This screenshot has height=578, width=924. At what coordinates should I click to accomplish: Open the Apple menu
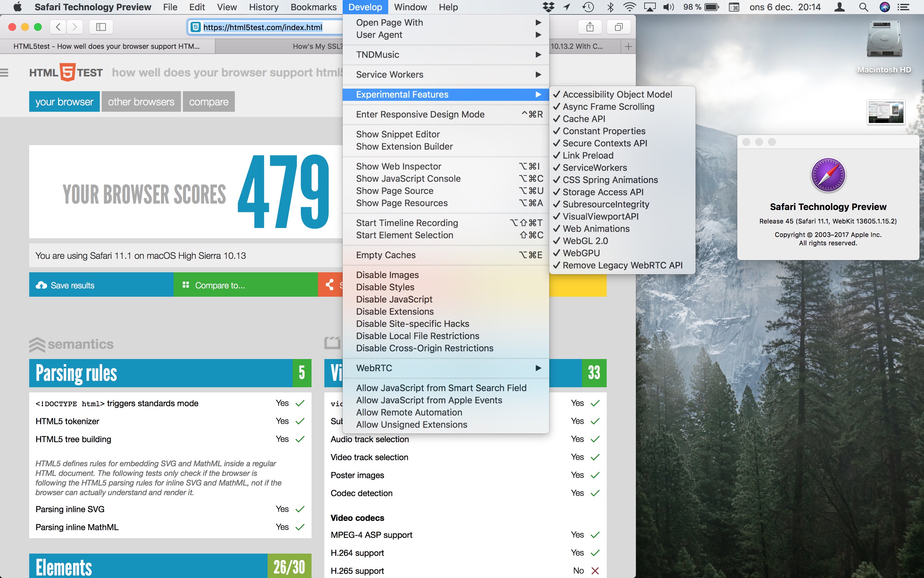pos(17,7)
